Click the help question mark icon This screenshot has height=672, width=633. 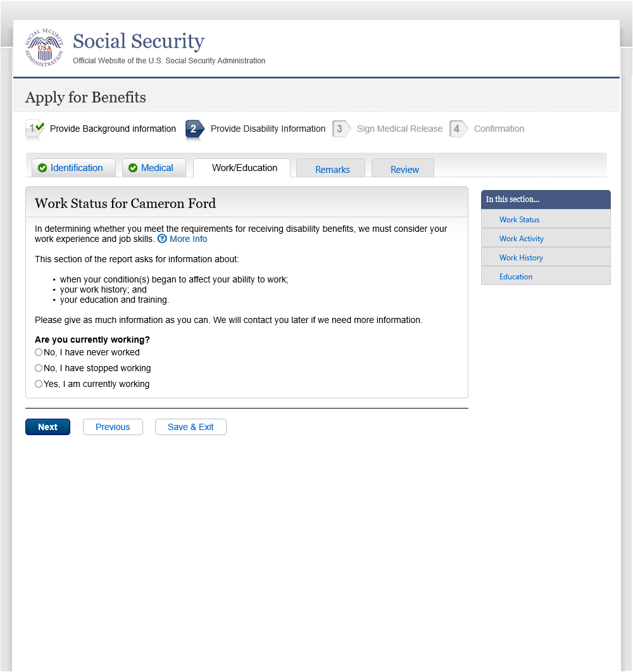[162, 239]
